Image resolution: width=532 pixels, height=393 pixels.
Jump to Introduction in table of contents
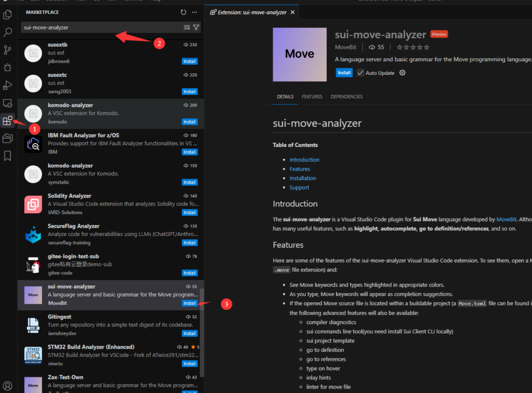(304, 160)
